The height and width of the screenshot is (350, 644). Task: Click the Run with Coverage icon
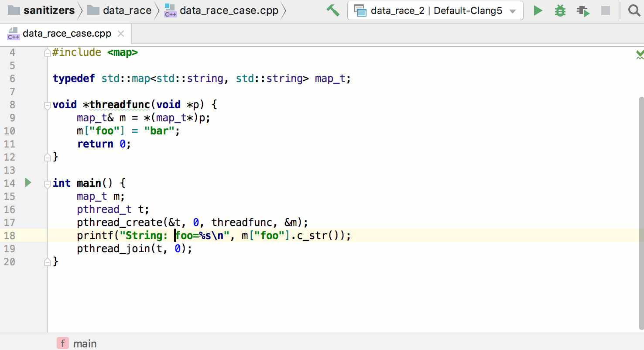(x=582, y=10)
